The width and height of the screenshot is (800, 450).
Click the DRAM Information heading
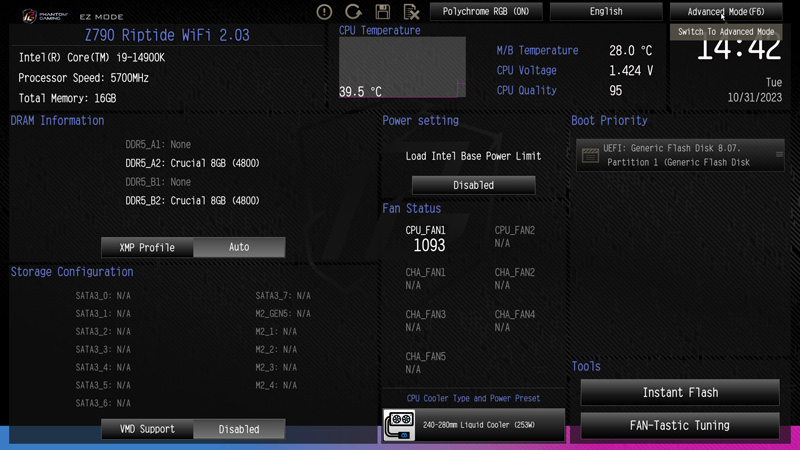click(x=57, y=120)
